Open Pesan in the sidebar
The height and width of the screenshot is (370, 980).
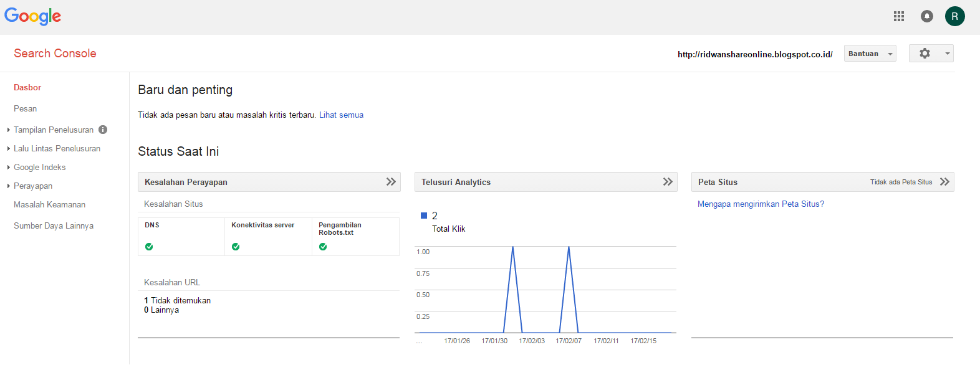point(25,108)
